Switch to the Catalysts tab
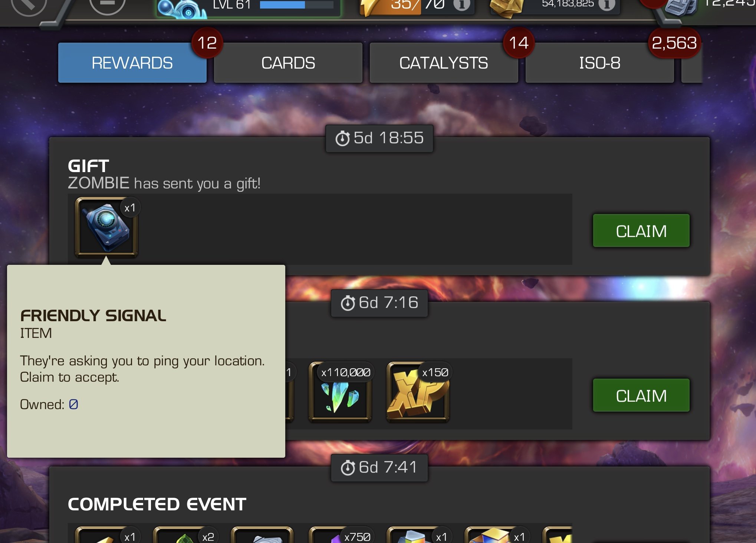The width and height of the screenshot is (756, 543). tap(444, 63)
